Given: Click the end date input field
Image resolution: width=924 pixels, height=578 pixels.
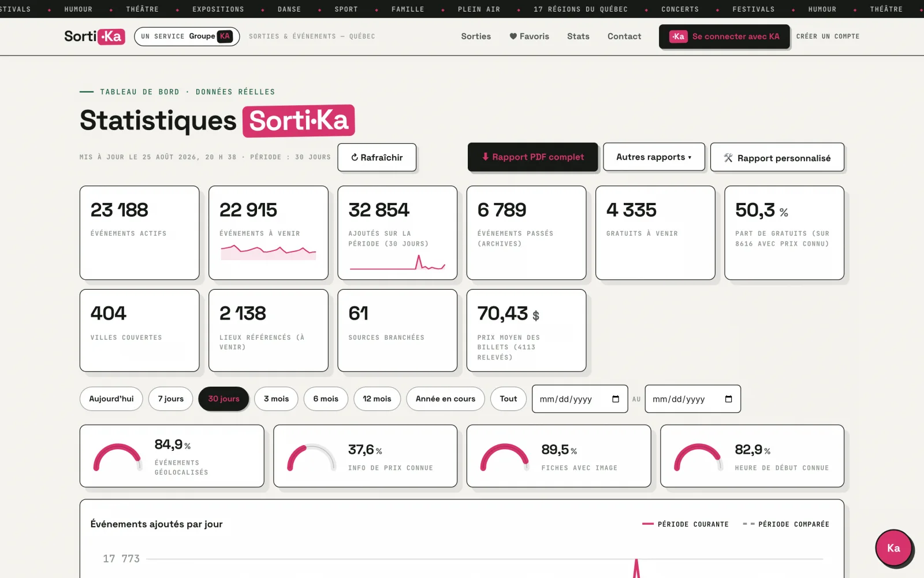Looking at the screenshot, I should pyautogui.click(x=692, y=399).
